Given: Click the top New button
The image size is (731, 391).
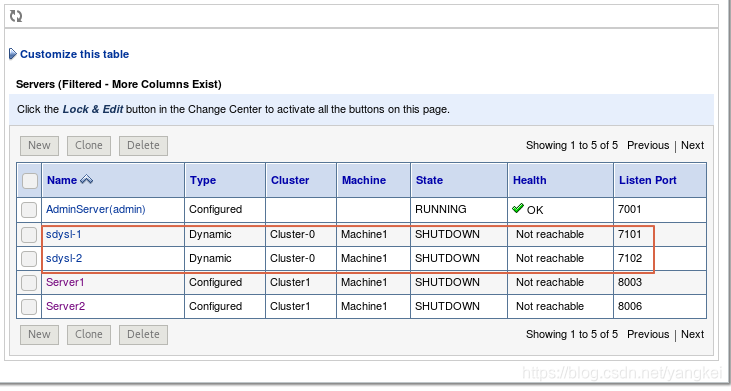Looking at the screenshot, I should click(39, 146).
